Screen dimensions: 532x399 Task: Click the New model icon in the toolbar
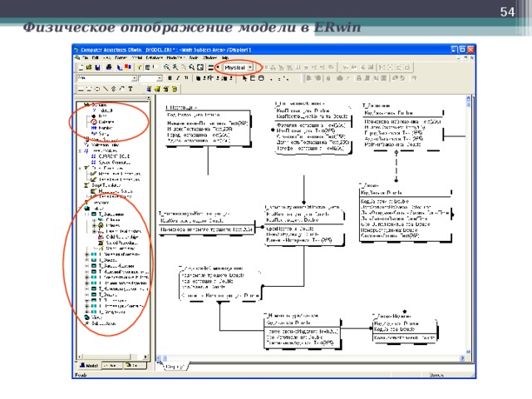click(79, 66)
